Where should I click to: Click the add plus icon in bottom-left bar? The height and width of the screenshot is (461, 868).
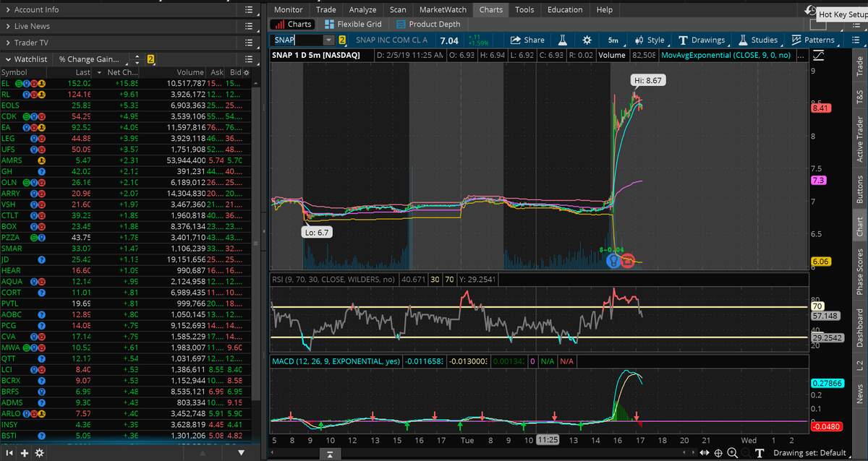click(x=25, y=452)
